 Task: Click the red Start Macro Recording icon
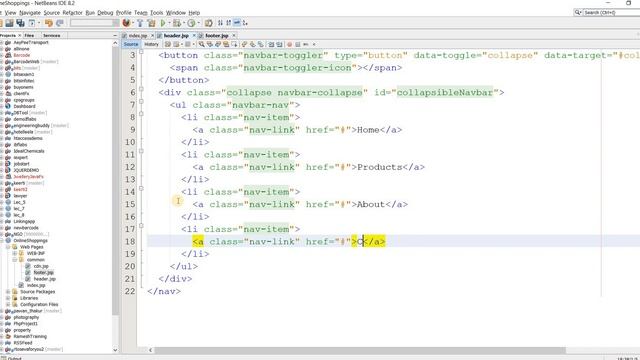tap(289, 44)
